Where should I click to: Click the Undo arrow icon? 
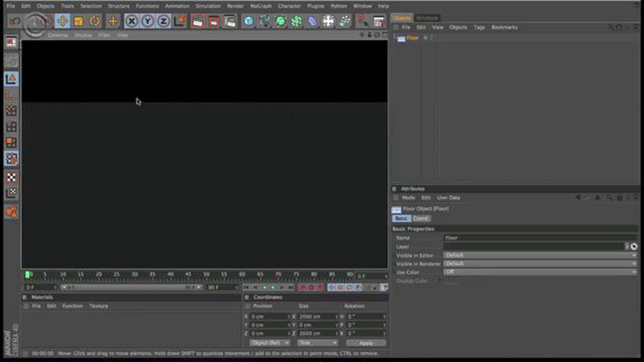pos(14,21)
